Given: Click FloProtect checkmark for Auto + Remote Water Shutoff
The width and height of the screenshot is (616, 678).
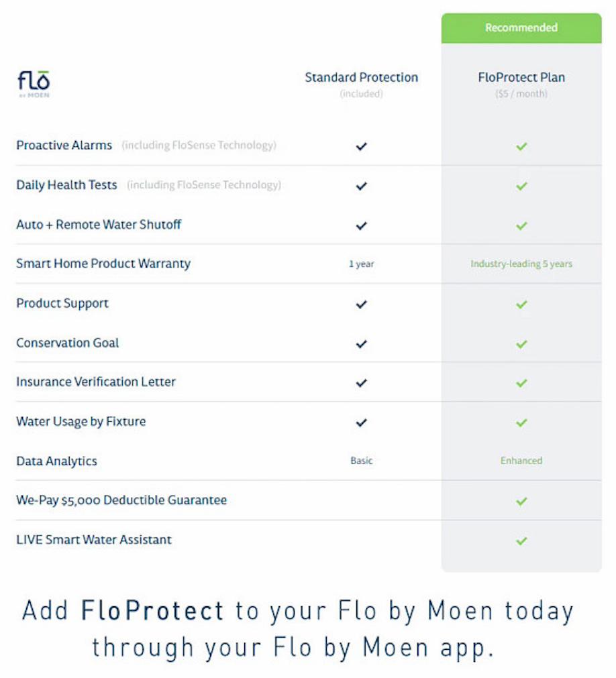Looking at the screenshot, I should point(521,225).
